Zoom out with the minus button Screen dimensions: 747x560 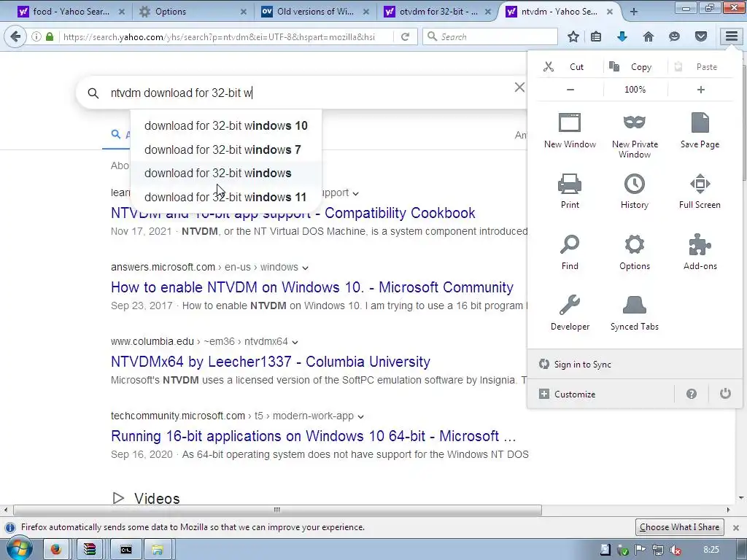coord(570,90)
